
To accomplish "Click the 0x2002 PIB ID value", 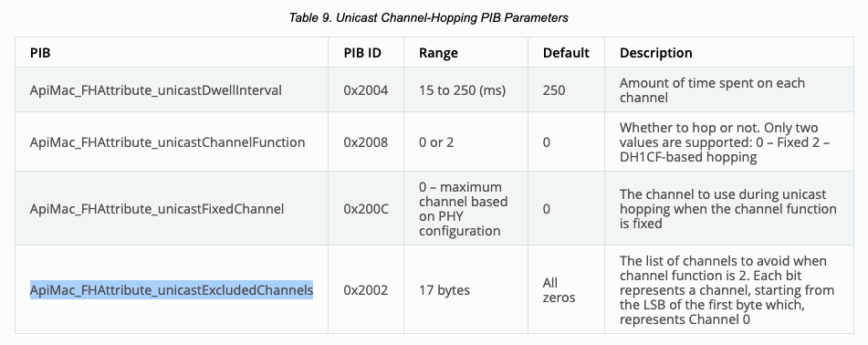I will pos(366,290).
